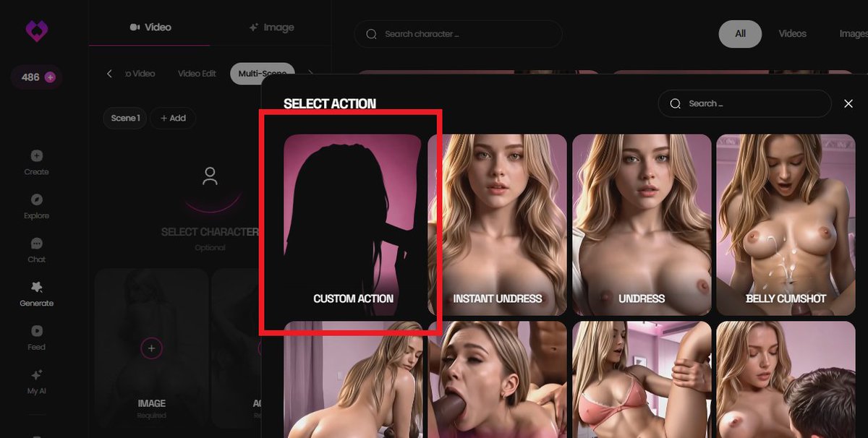This screenshot has width=868, height=438.
Task: Click the plus in the Image Required slot
Action: pos(151,348)
